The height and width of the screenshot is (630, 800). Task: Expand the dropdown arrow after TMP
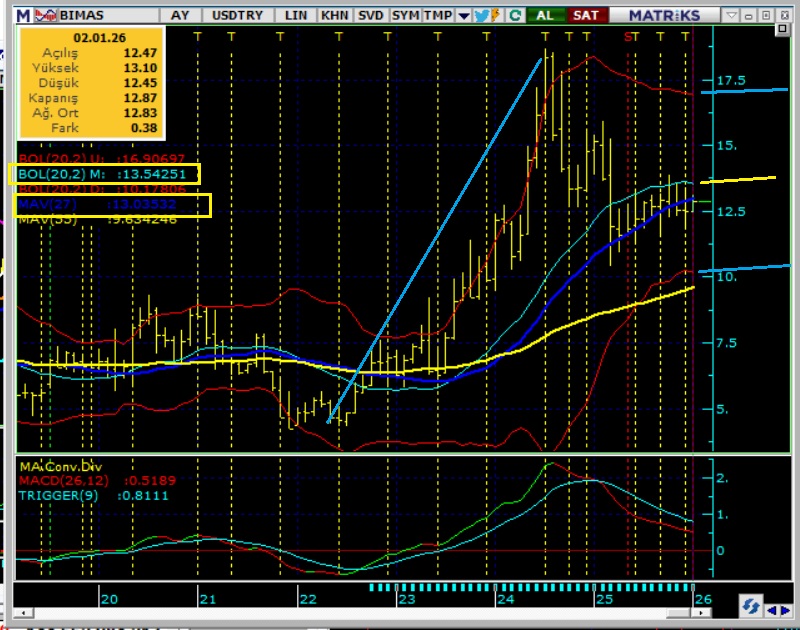[462, 16]
